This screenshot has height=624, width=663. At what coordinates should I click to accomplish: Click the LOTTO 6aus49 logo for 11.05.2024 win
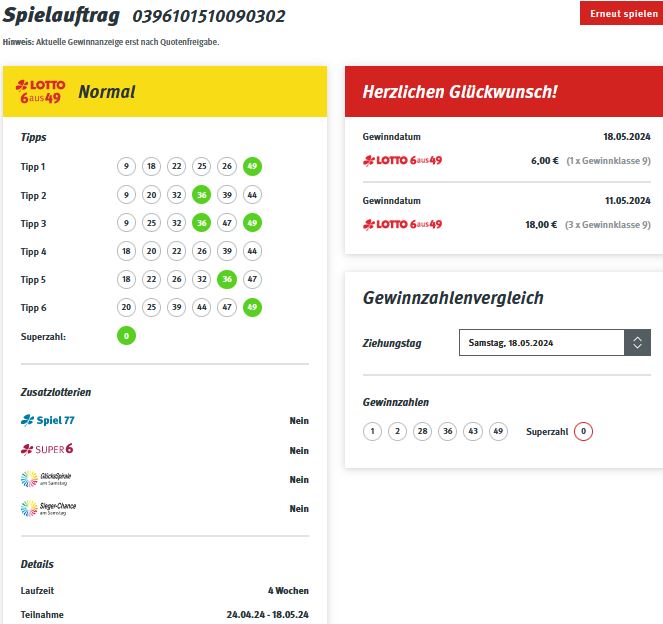click(x=402, y=224)
